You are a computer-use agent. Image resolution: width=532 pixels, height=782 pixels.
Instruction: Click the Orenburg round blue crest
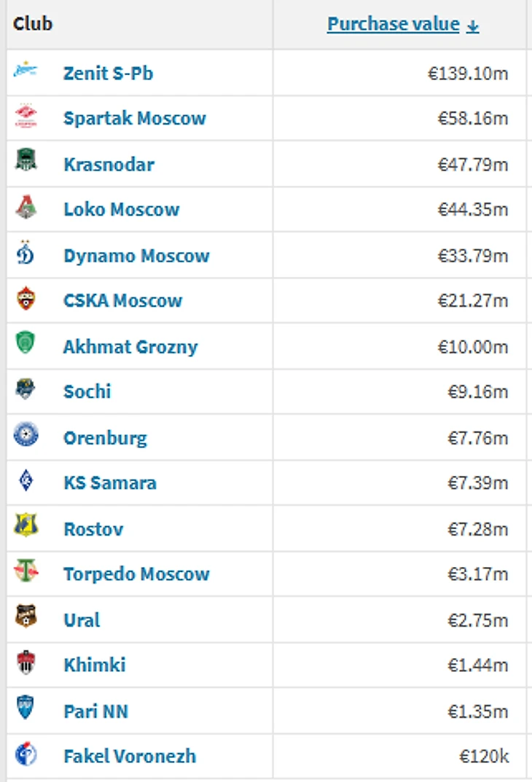point(26,434)
